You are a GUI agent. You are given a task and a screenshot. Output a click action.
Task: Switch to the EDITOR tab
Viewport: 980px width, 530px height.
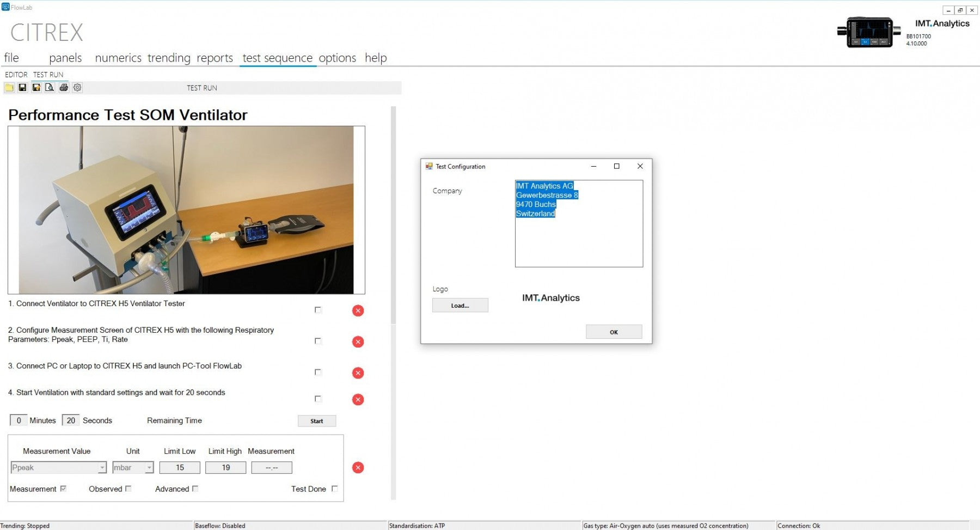point(15,74)
